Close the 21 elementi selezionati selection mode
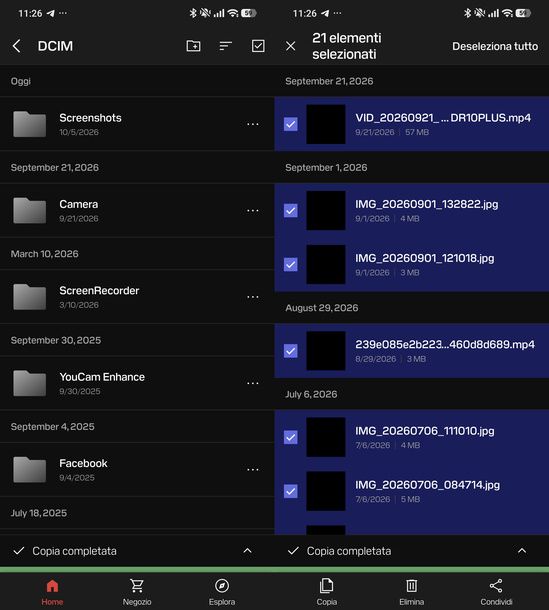The image size is (549, 610). click(291, 46)
